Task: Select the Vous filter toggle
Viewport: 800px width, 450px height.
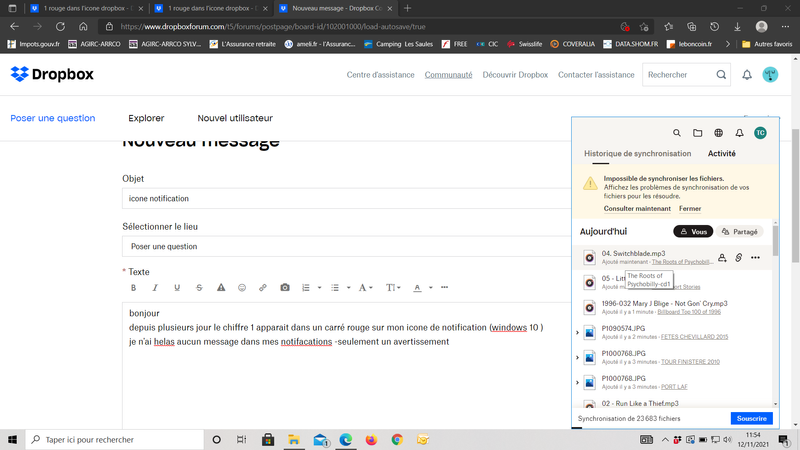Action: pyautogui.click(x=693, y=231)
